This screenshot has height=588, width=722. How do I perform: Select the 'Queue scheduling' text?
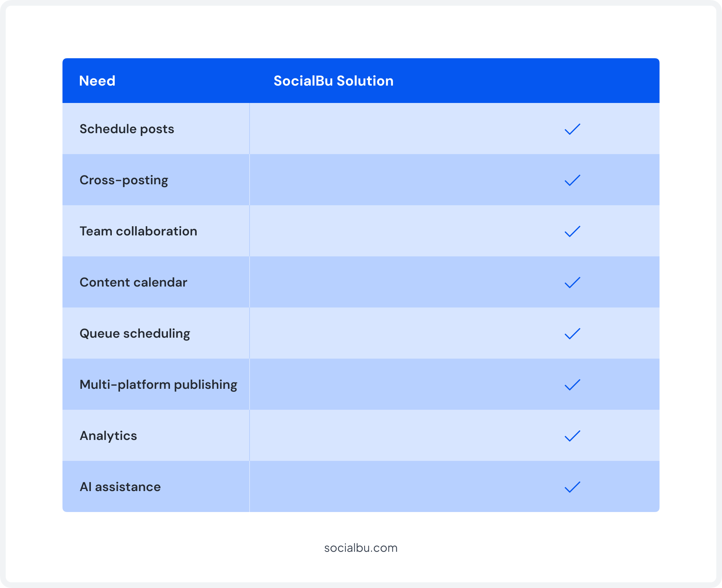[135, 334]
